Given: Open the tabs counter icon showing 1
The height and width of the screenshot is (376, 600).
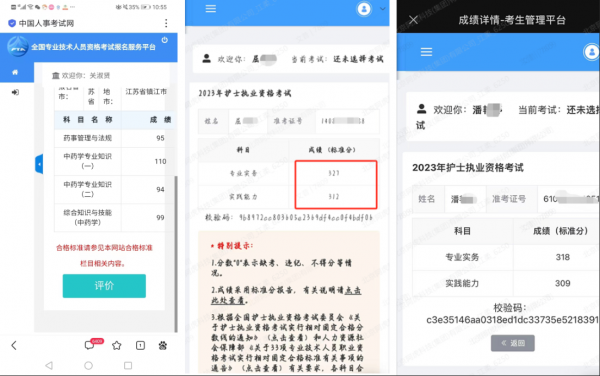Looking at the screenshot, I should [140, 346].
